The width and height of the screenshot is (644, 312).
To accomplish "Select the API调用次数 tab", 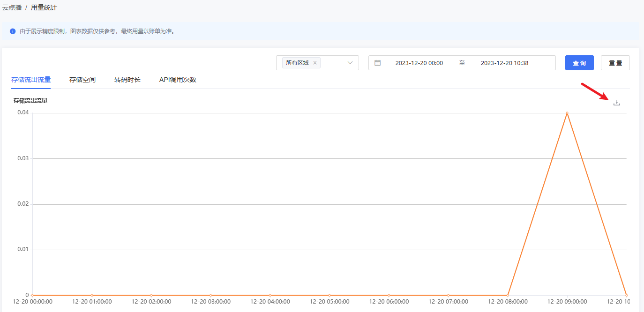I will coord(178,80).
